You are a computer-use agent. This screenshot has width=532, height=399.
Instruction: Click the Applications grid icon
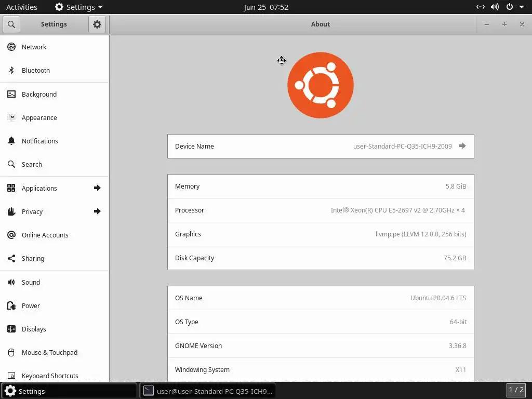(11, 188)
